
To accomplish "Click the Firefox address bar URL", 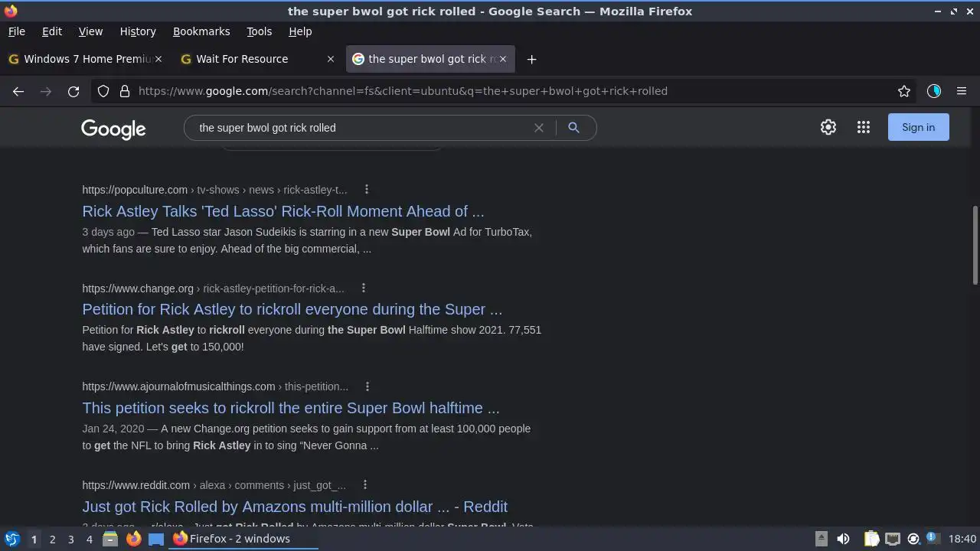I will [x=403, y=91].
